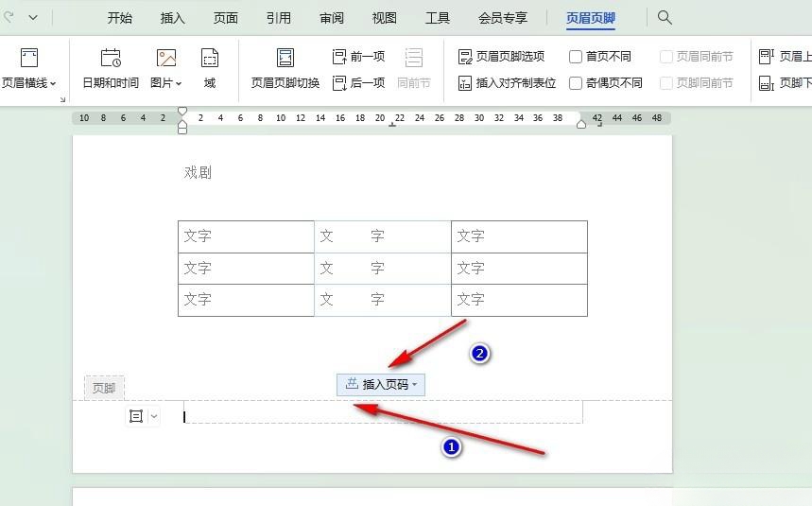Select the 页眉页脚 tab
Viewport: 812px width, 506px height.
point(591,18)
